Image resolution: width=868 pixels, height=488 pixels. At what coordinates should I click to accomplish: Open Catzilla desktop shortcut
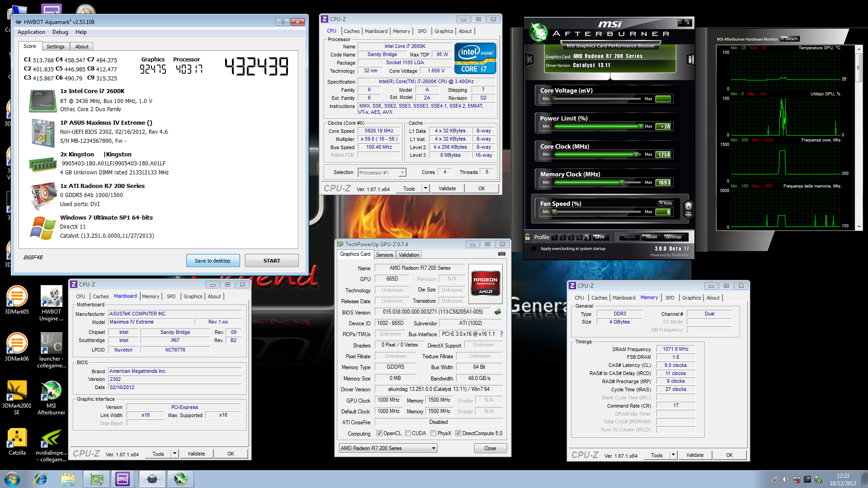pyautogui.click(x=17, y=441)
